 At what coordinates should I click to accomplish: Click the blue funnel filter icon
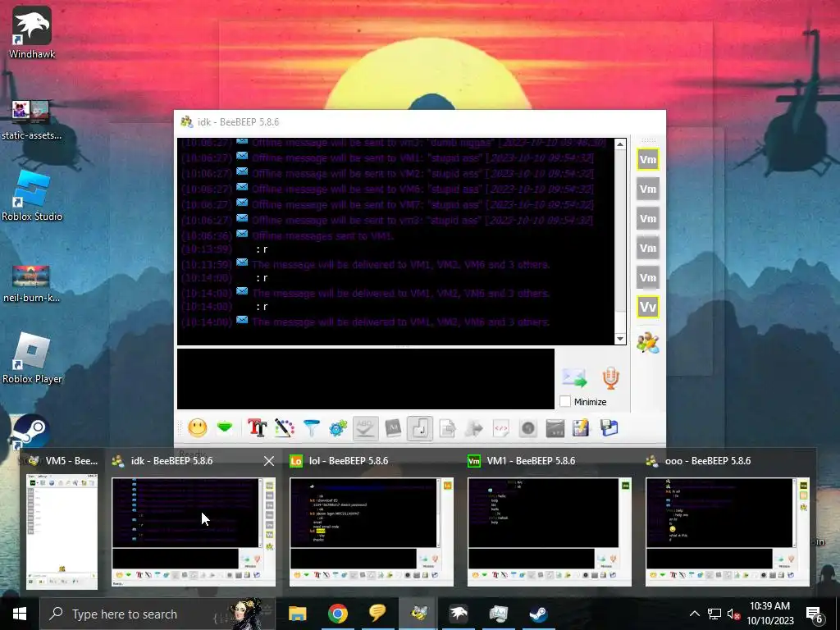(311, 428)
